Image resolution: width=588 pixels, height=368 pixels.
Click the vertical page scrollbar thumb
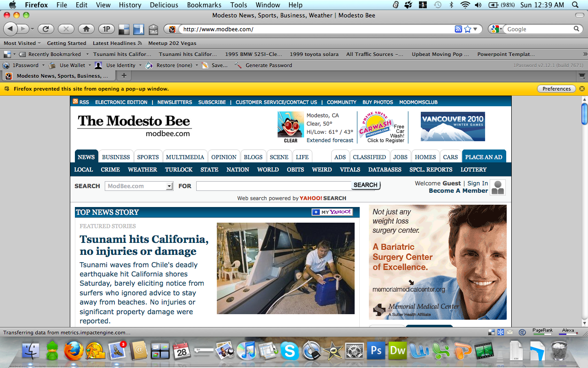pyautogui.click(x=584, y=114)
